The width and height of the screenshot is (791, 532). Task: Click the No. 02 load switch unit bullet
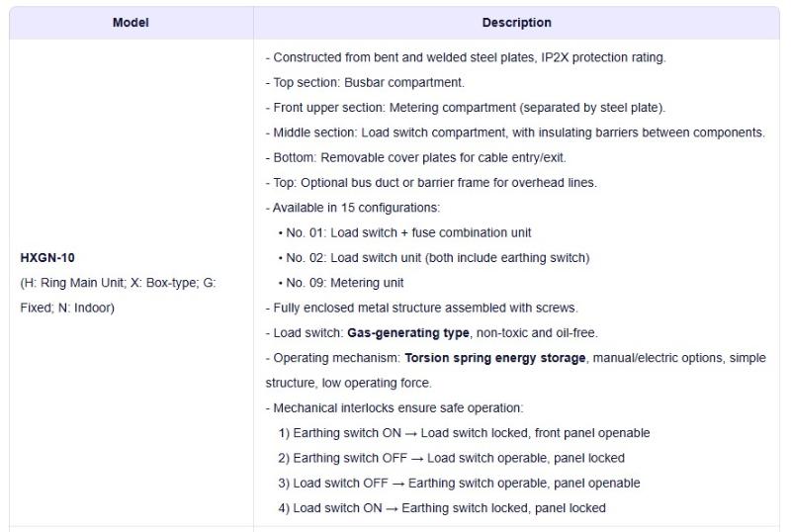pos(437,258)
